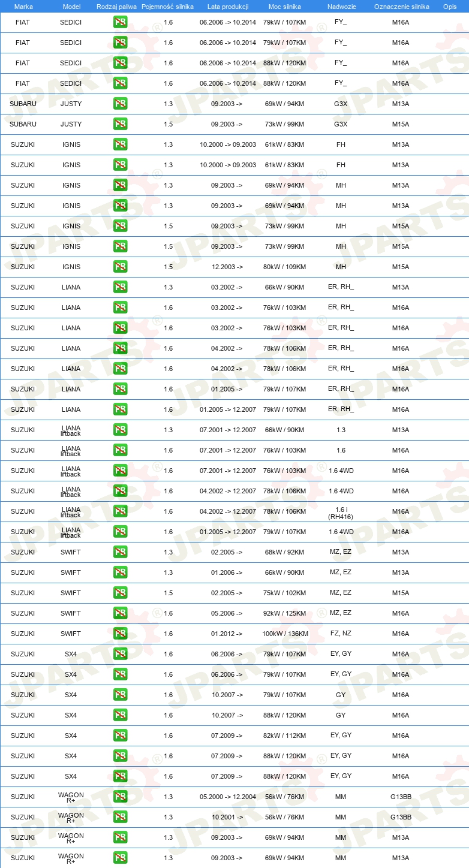Click fuel icon in Liana ER, RH_ 01.2005 -> 12.2007 row
Screen dimensions: 469x868
[120, 409]
